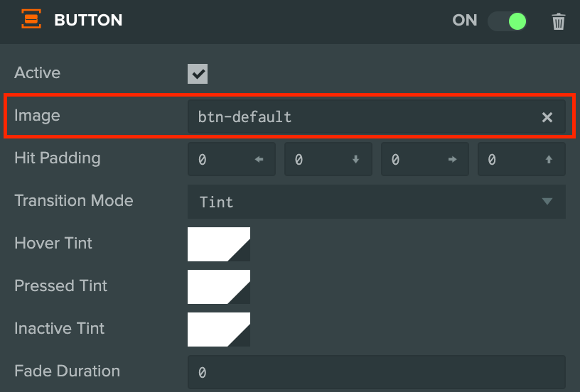Click the Fade Duration input field
This screenshot has height=392, width=580.
[x=377, y=372]
